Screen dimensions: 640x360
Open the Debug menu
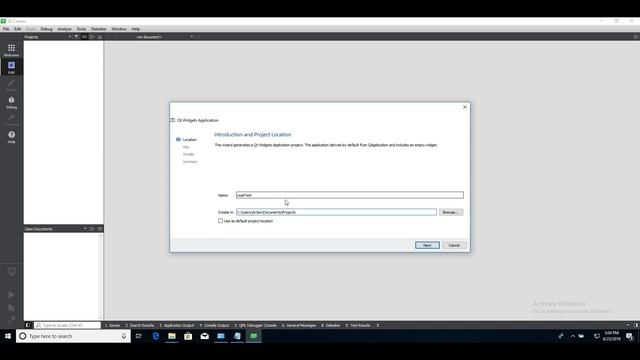pyautogui.click(x=46, y=29)
